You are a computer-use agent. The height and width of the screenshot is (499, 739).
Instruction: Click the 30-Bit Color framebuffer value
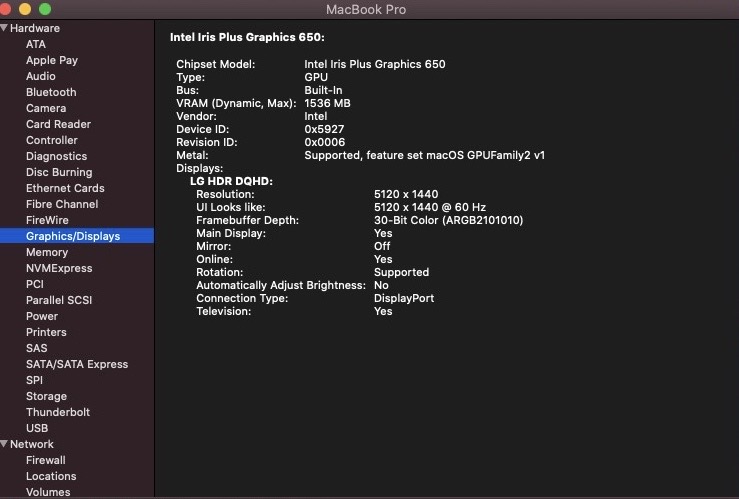point(448,220)
